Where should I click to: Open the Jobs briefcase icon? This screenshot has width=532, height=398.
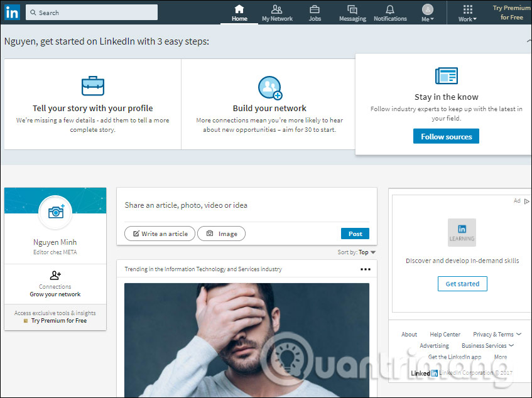(315, 9)
